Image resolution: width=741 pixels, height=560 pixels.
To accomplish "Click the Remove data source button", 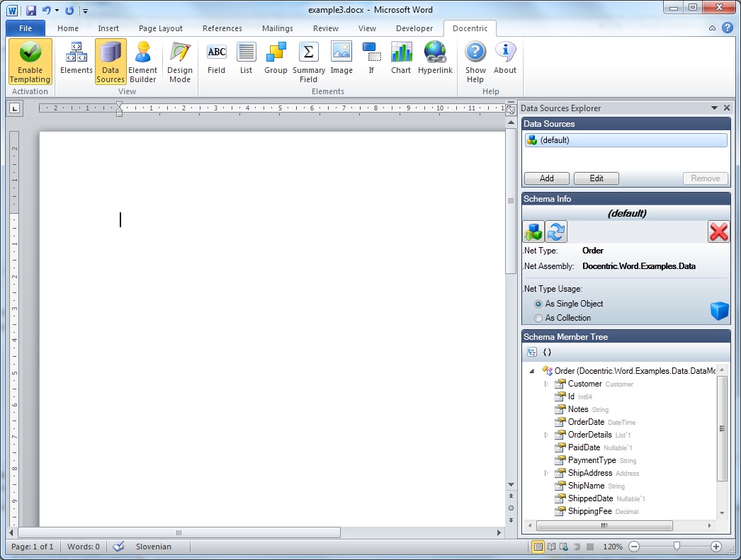I will (705, 178).
